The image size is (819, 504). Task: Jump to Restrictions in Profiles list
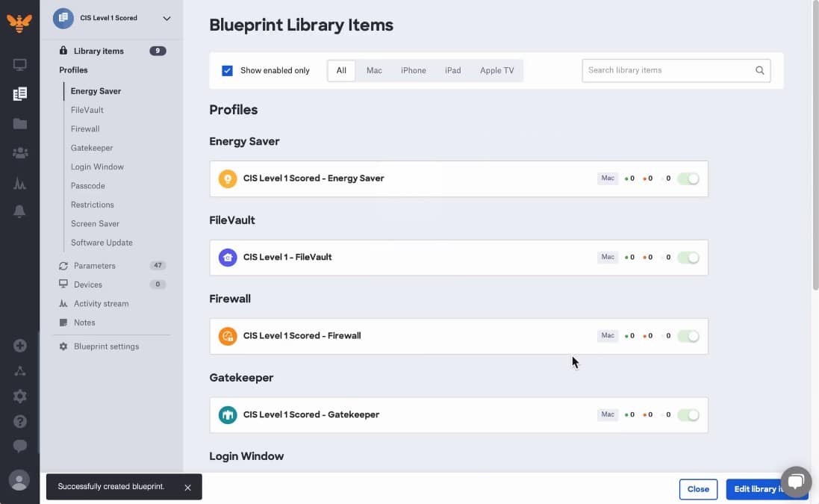(x=93, y=205)
